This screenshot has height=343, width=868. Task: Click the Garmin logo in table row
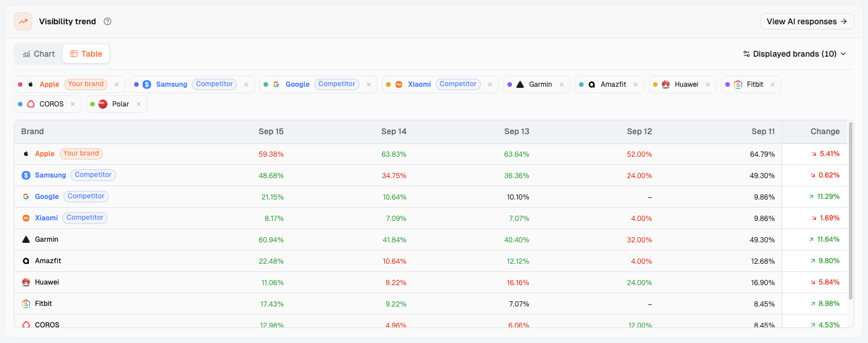pos(26,239)
